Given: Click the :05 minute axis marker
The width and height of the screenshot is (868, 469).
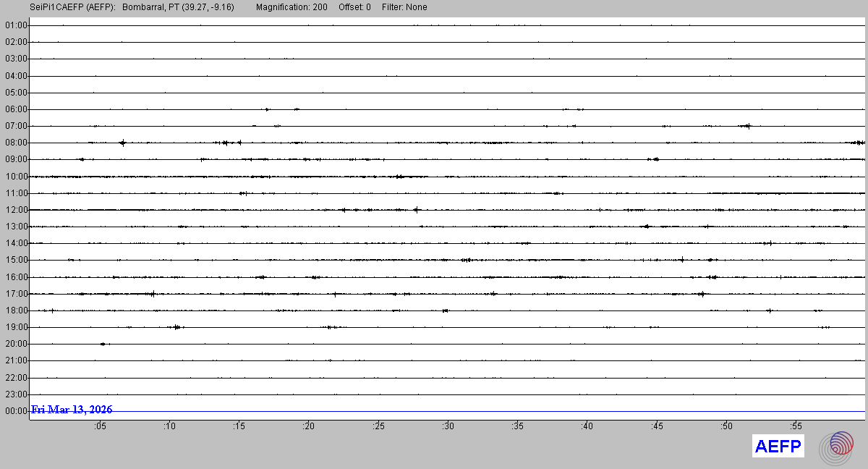Looking at the screenshot, I should click(99, 426).
